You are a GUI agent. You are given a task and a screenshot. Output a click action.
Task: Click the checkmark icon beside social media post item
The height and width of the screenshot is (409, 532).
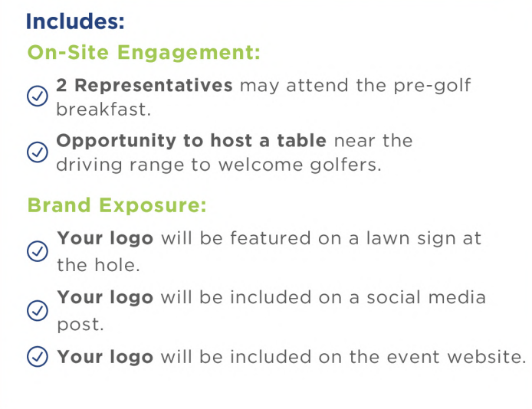point(38,310)
